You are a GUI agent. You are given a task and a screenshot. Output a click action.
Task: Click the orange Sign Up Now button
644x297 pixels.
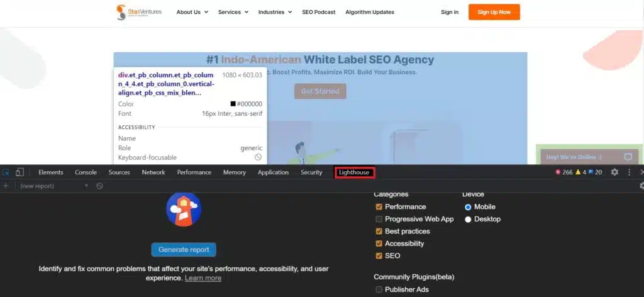point(494,12)
